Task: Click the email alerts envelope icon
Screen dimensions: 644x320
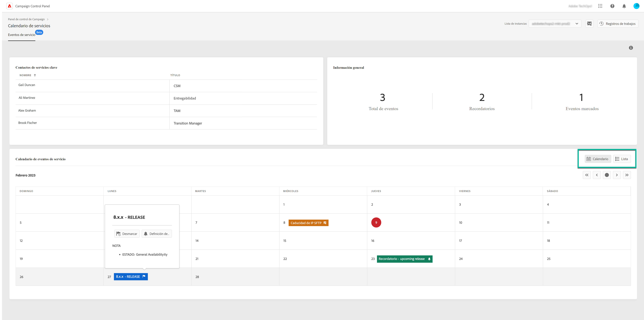Action: (589, 24)
